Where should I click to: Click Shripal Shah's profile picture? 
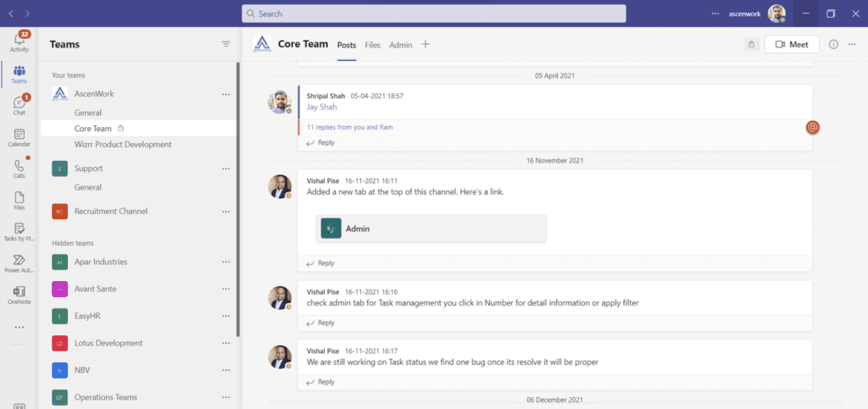pos(280,102)
